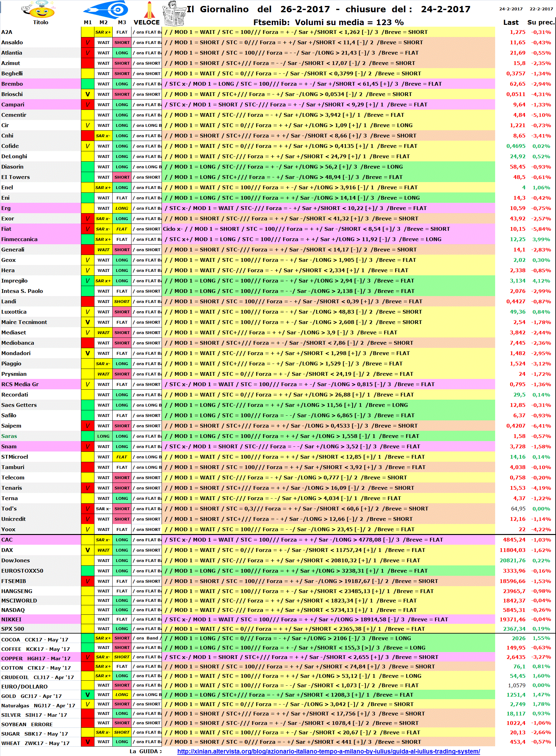
Task: Click the Snam row title
Action: [9, 446]
